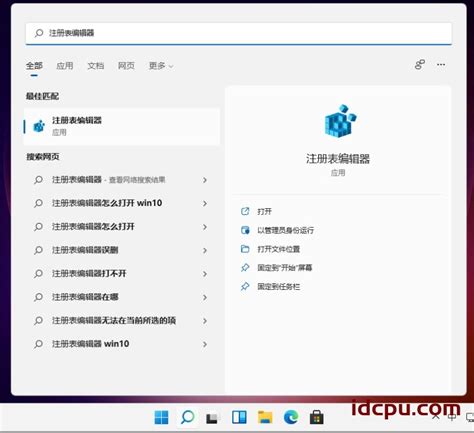474x433 pixels.
Task: Open File Explorer from the taskbar
Action: (x=265, y=417)
